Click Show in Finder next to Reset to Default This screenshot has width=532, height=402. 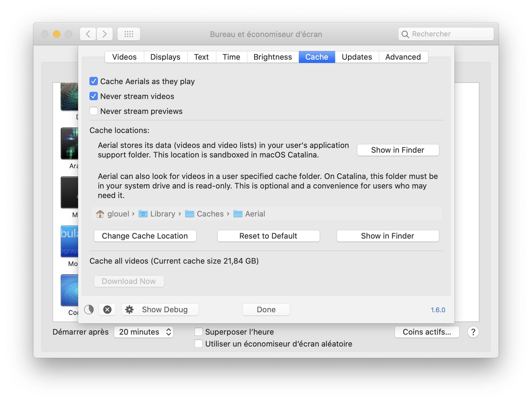click(x=388, y=236)
